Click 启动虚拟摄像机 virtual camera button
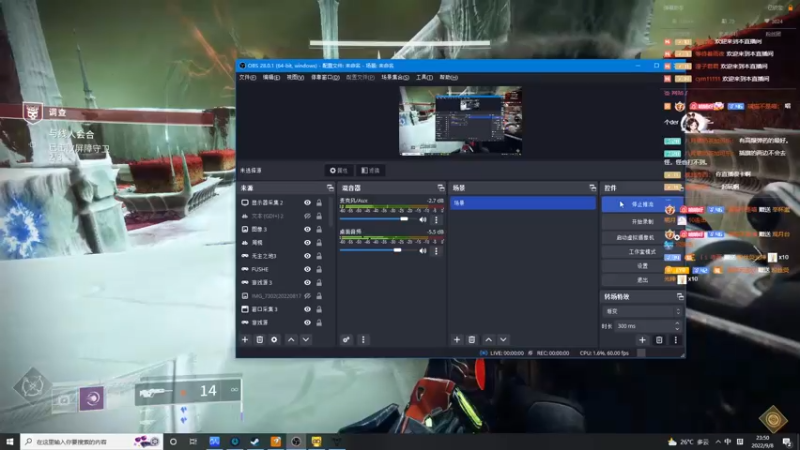800x450 pixels. 635,238
